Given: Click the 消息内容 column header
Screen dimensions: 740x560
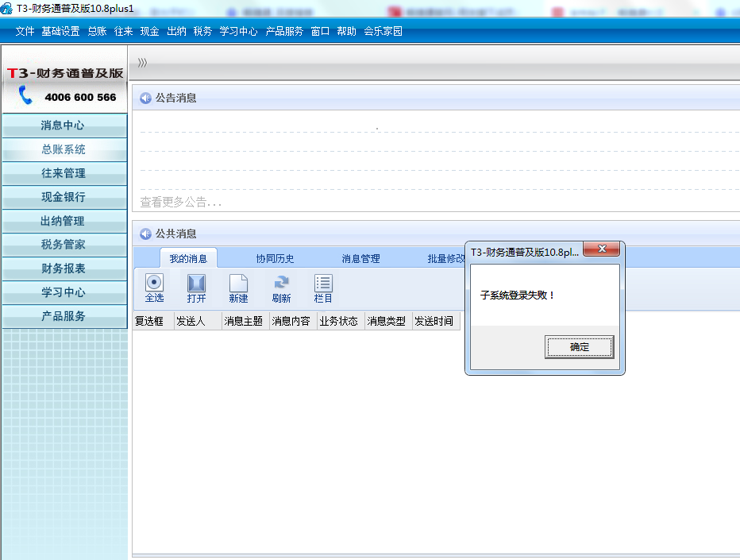Looking at the screenshot, I should [x=294, y=321].
